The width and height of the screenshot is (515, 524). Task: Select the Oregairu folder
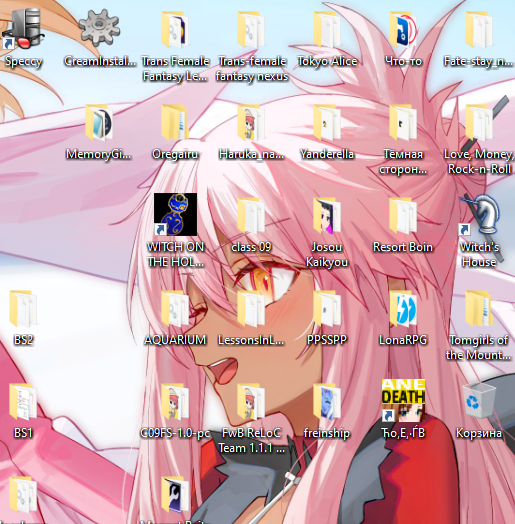175,124
